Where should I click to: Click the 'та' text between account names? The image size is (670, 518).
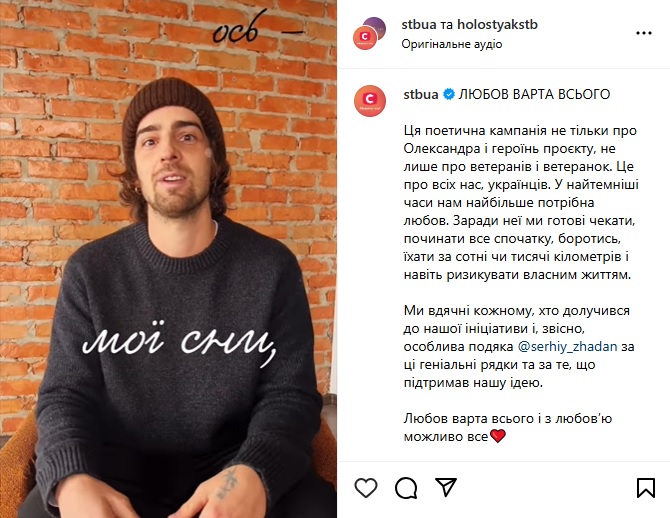(x=447, y=25)
